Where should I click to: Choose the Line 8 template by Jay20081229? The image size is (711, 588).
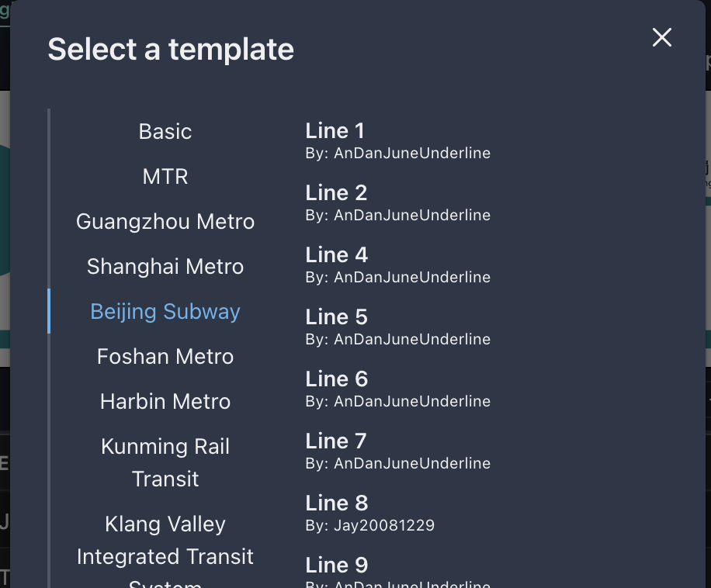tap(335, 503)
